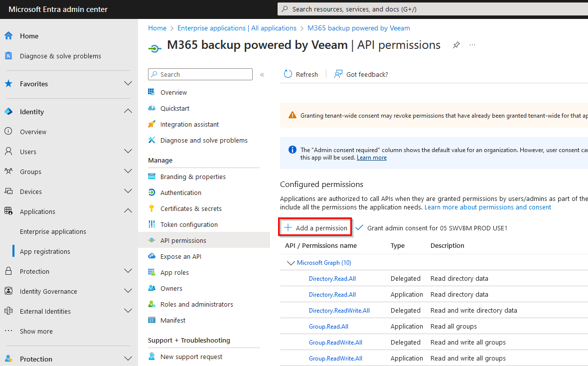This screenshot has height=366, width=588.
Task: Click the External Identities icon
Action: pyautogui.click(x=8, y=311)
